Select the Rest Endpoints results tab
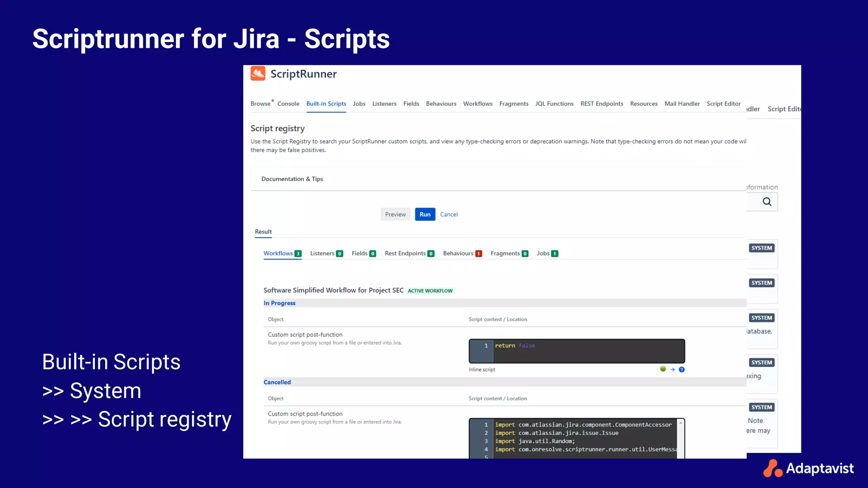 point(409,253)
